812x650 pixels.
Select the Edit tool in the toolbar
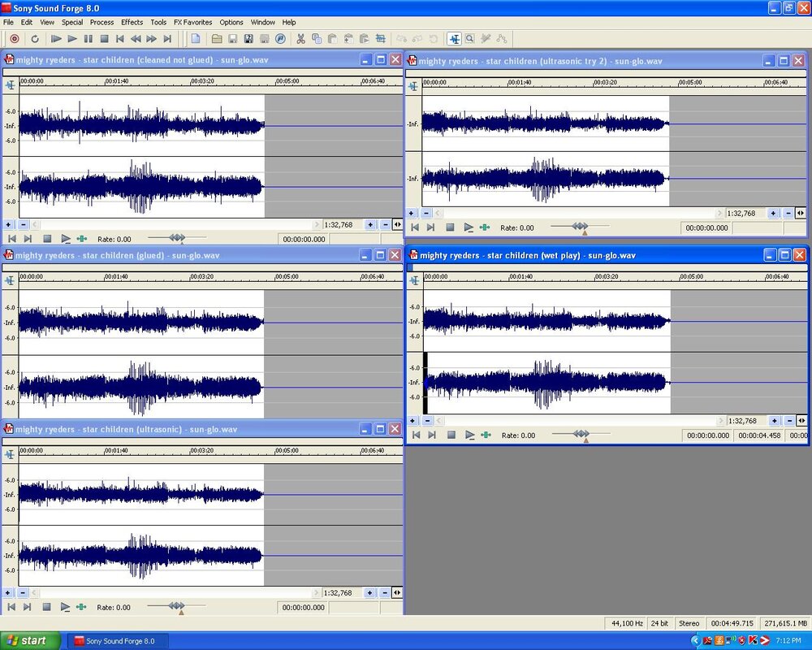click(x=454, y=39)
